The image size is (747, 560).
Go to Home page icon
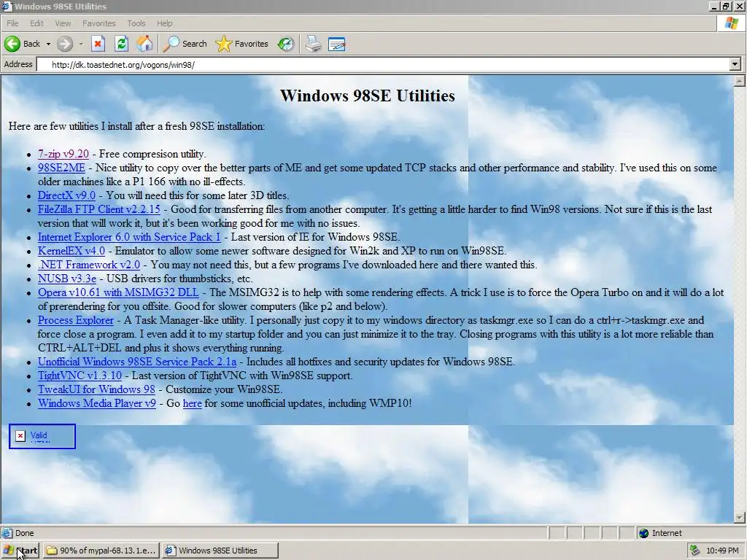(144, 44)
